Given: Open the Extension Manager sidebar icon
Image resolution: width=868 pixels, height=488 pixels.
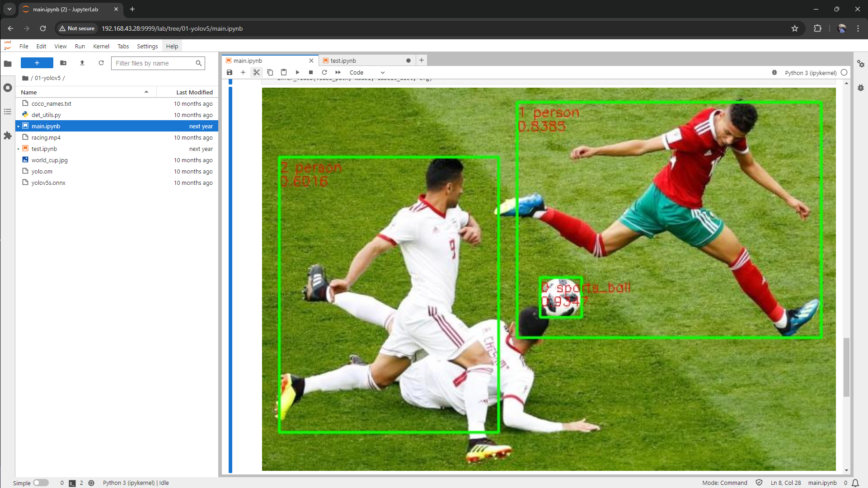Looking at the screenshot, I should (8, 136).
